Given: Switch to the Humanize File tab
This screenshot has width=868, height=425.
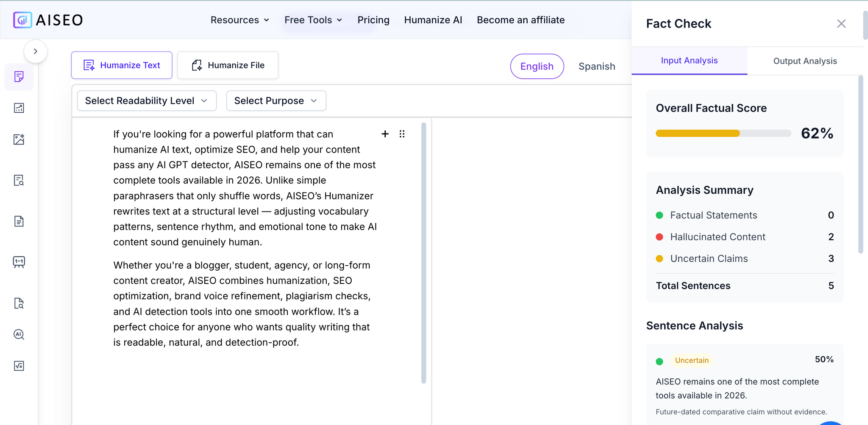Looking at the screenshot, I should (228, 65).
